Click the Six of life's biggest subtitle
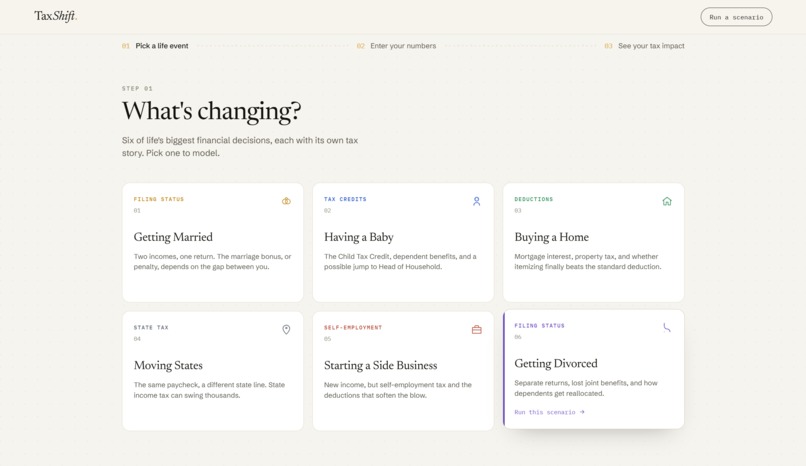This screenshot has width=806, height=466. point(240,146)
